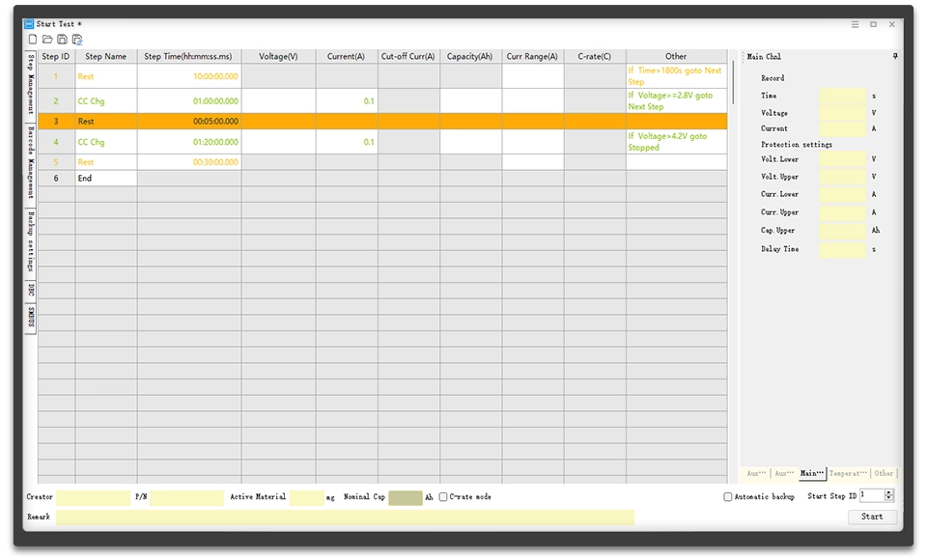Pin the Main Chnl panel
Viewport: 927px width, 560px height.
[894, 56]
